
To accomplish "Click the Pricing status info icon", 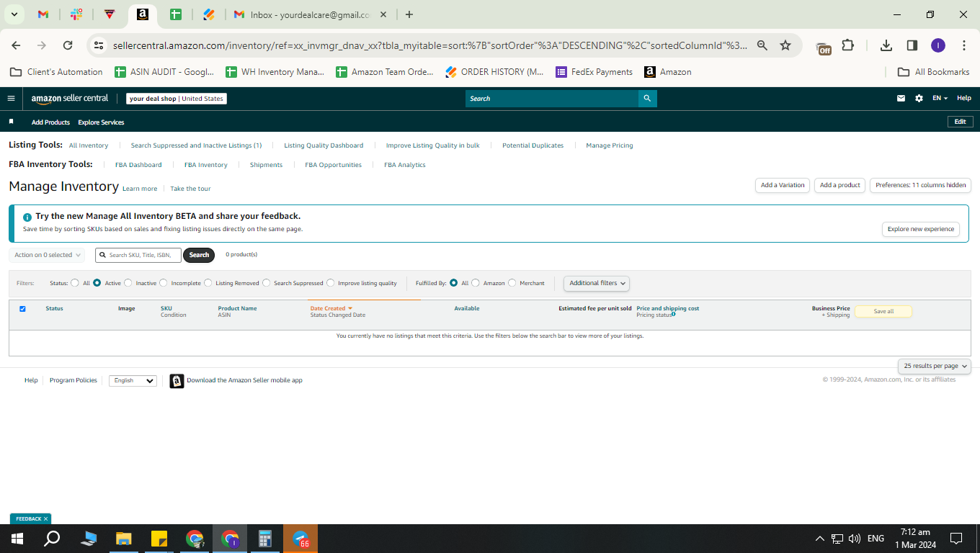I will pos(673,314).
